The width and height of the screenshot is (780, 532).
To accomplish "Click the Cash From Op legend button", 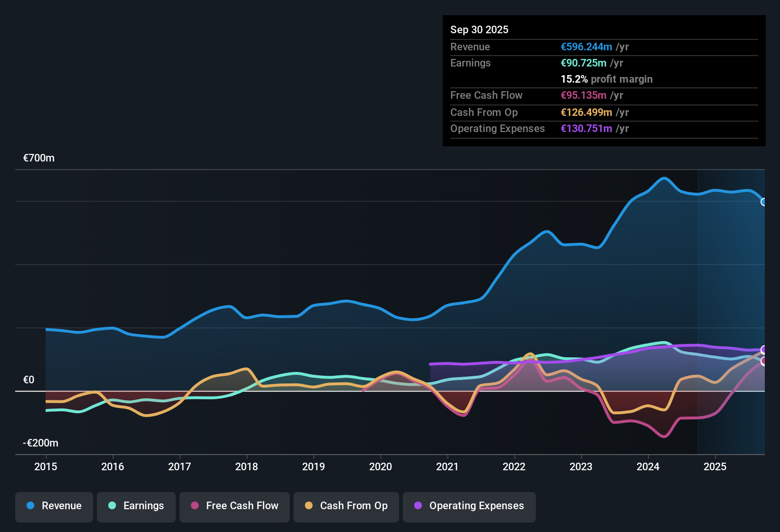I will point(346,506).
